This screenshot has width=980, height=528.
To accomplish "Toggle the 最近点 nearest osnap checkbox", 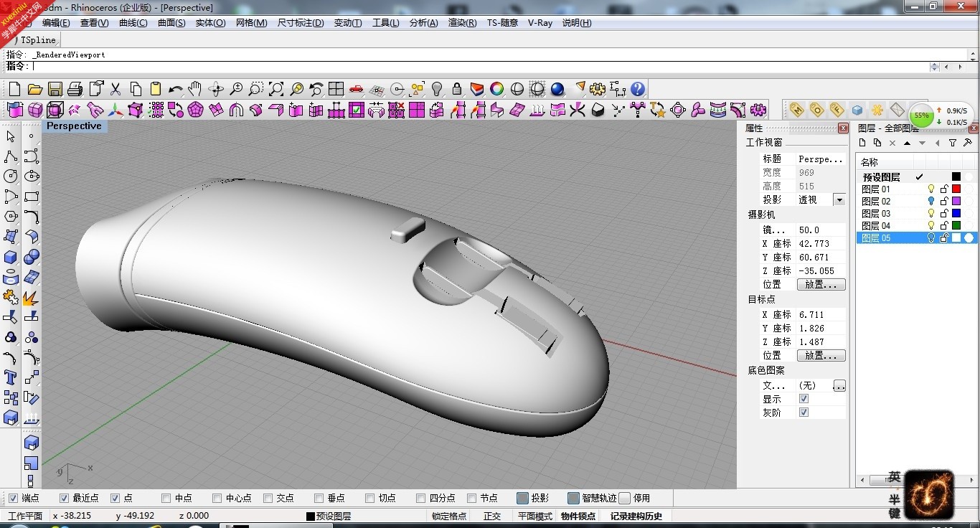I will pos(64,498).
